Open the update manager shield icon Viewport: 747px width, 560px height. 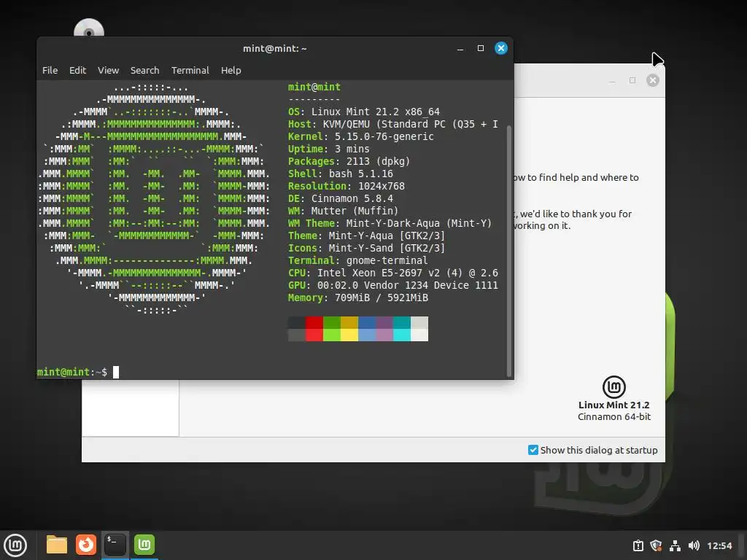(657, 545)
